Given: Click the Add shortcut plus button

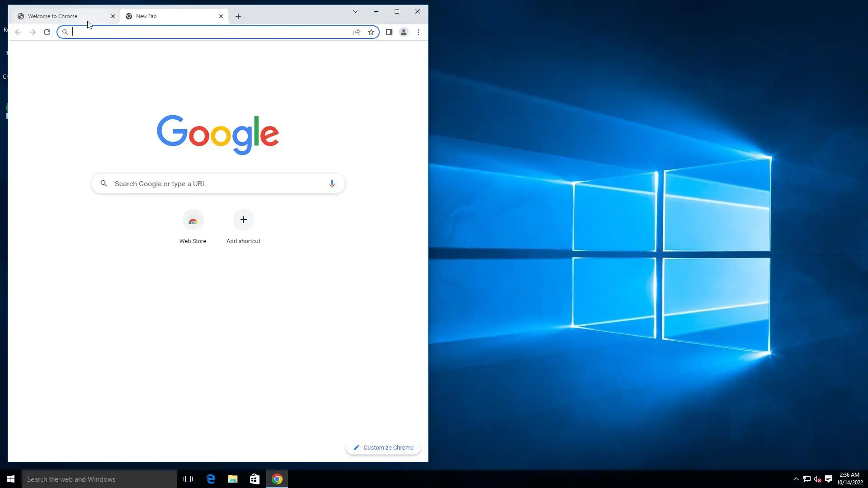Looking at the screenshot, I should pos(244,220).
